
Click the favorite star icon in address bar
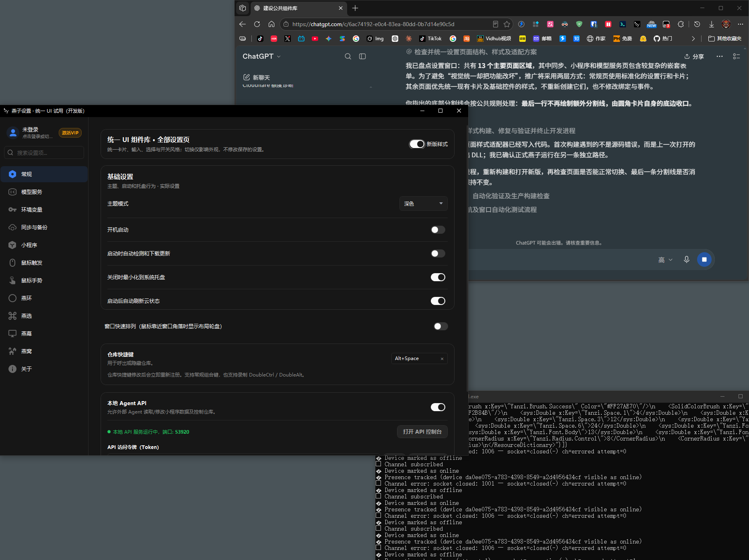[507, 24]
